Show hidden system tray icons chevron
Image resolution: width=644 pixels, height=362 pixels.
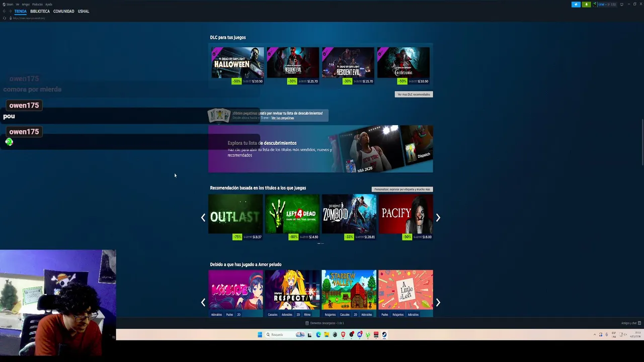coord(595,334)
